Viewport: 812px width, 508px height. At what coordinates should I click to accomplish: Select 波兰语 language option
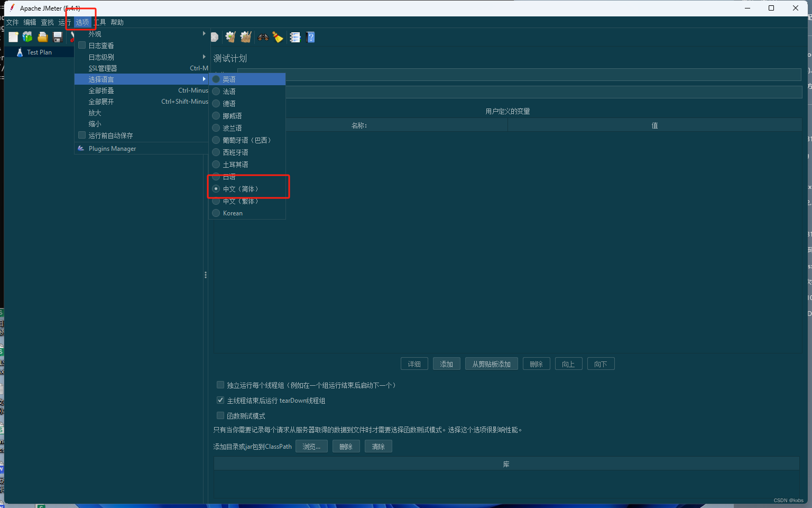tap(247, 128)
